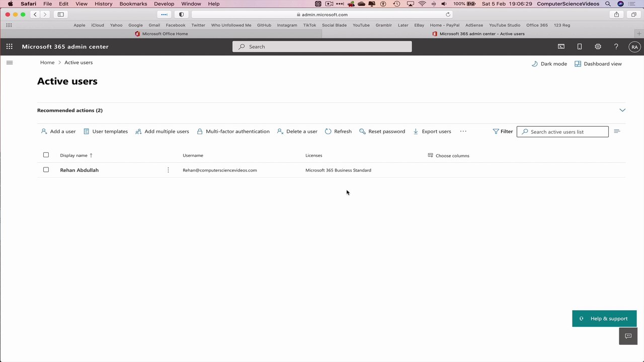Open Help & support

click(604, 319)
